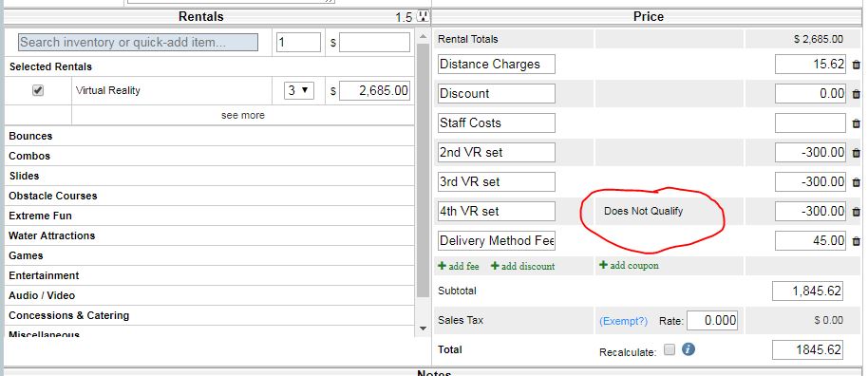868x376 pixels.
Task: Click the Discount name field
Action: [497, 94]
